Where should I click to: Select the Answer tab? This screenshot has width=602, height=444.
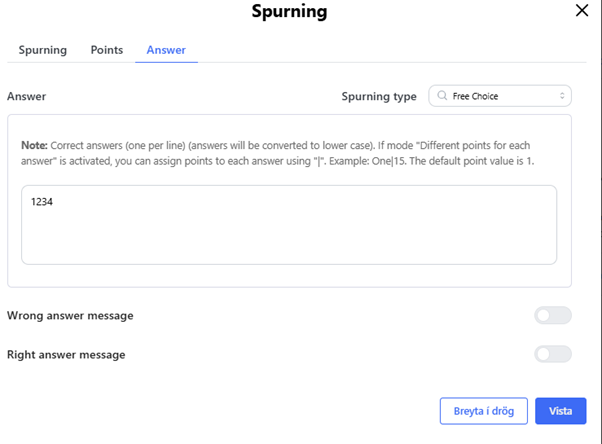(166, 50)
